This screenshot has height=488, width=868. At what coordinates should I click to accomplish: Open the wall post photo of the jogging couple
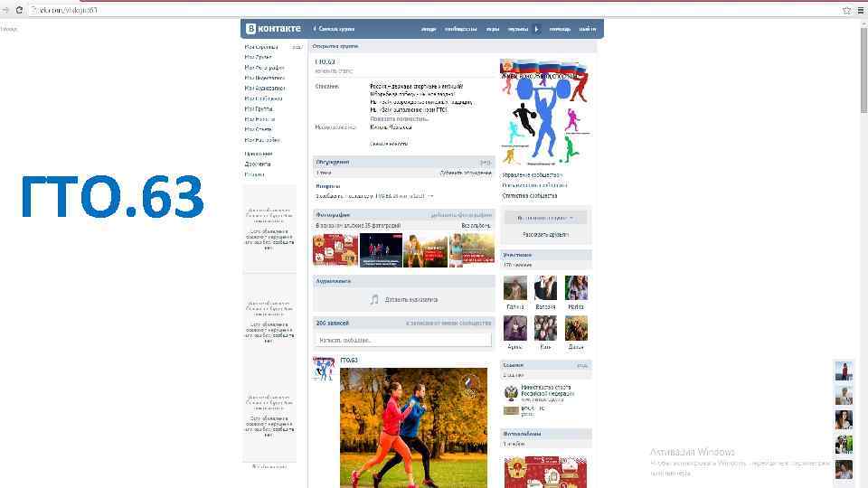click(413, 427)
